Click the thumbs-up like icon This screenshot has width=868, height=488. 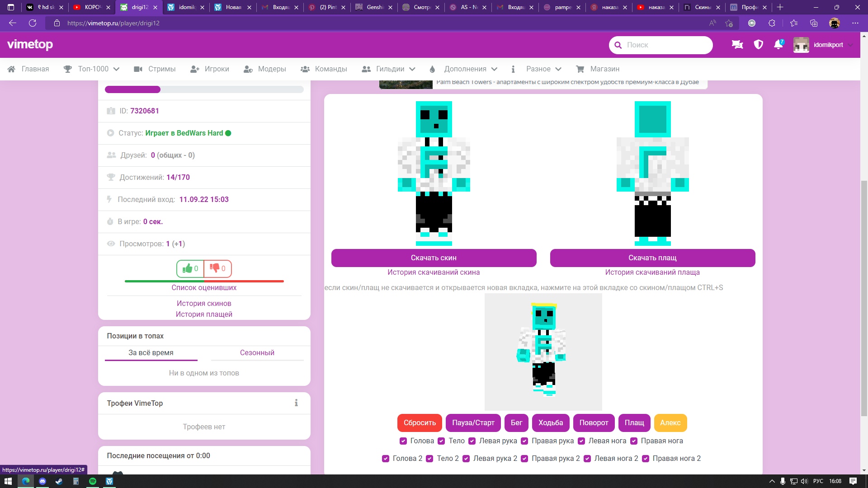click(188, 268)
